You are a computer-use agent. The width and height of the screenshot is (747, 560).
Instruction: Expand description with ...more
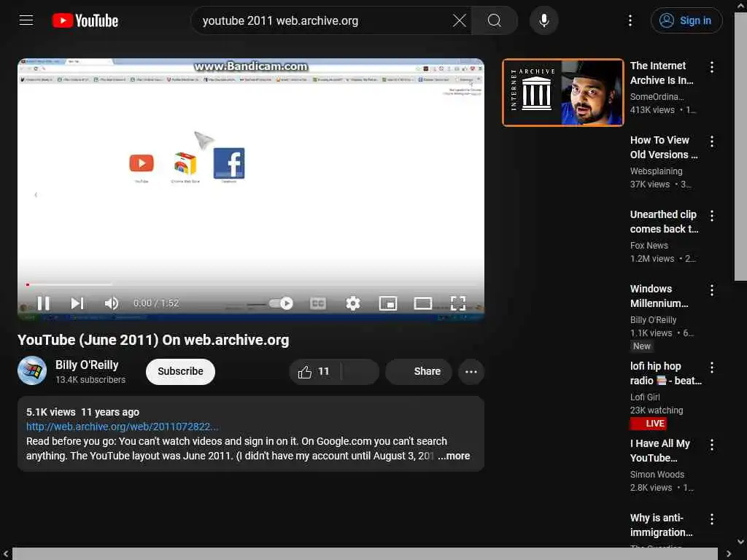(x=454, y=456)
